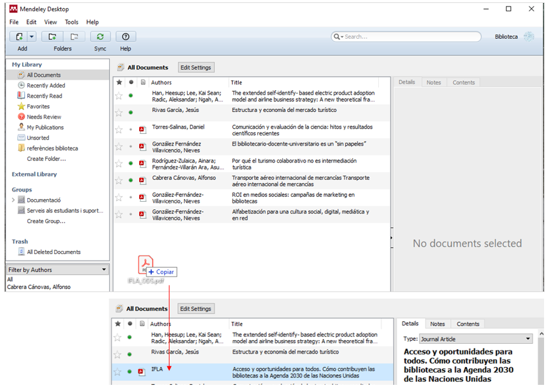
Task: Open the Tools menu
Action: pyautogui.click(x=71, y=22)
